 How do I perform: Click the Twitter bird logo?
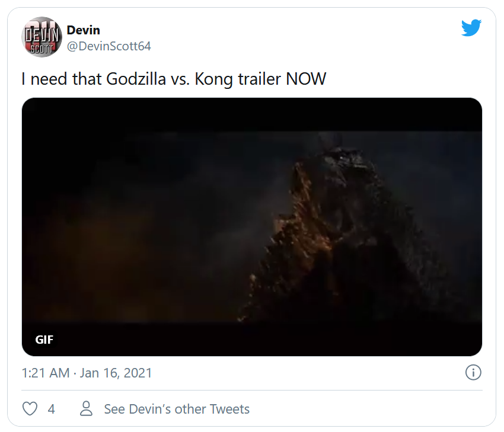coord(471,28)
